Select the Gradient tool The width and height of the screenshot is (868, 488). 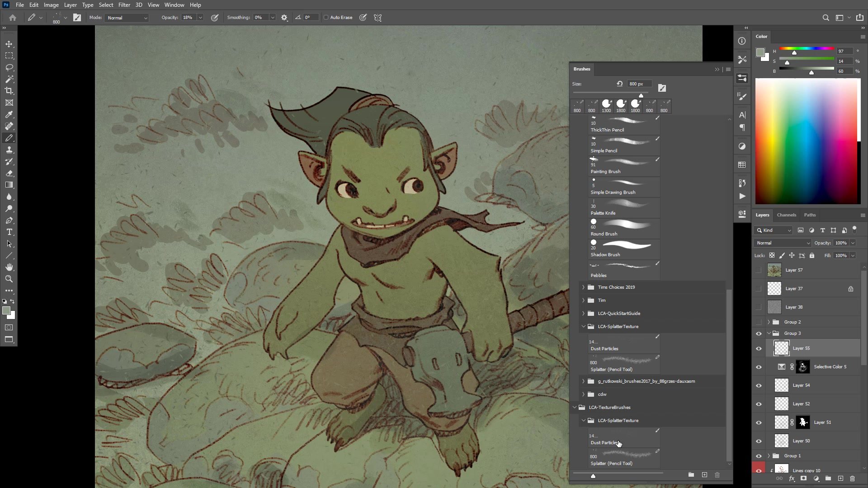coord(9,185)
